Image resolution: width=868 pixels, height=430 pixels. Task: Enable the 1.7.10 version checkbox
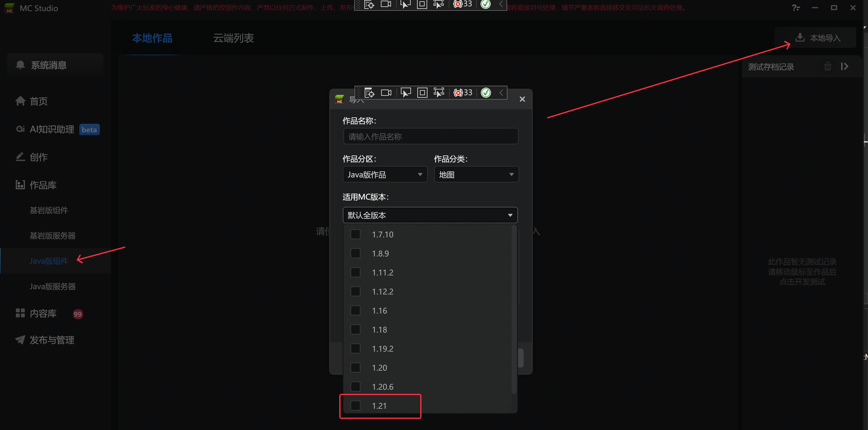[x=355, y=234]
